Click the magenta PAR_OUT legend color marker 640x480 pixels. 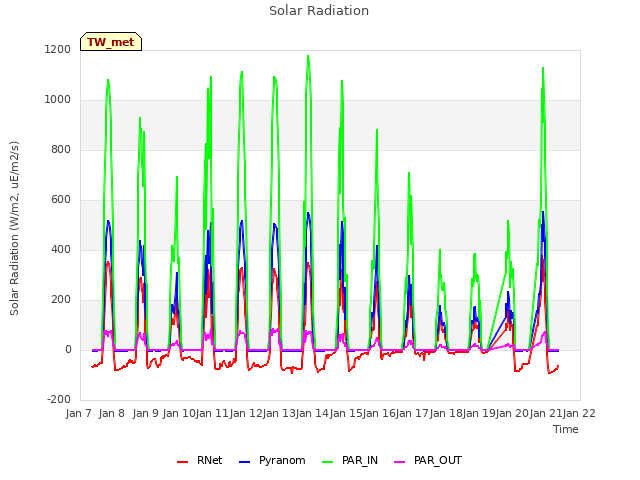pos(400,462)
